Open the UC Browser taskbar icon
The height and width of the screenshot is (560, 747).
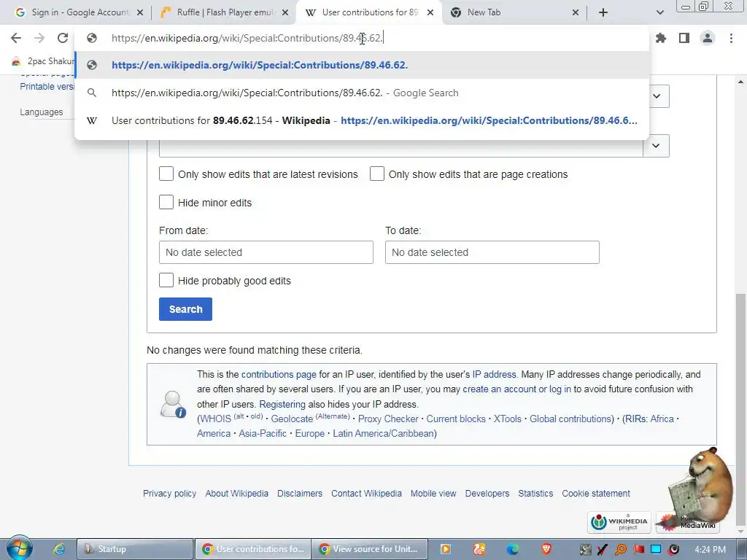(479, 549)
